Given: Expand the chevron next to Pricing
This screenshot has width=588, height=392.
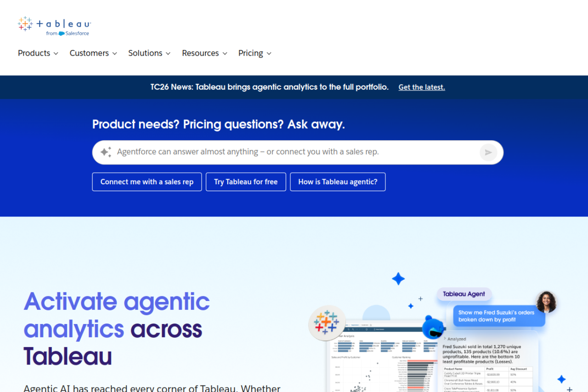Looking at the screenshot, I should 269,54.
